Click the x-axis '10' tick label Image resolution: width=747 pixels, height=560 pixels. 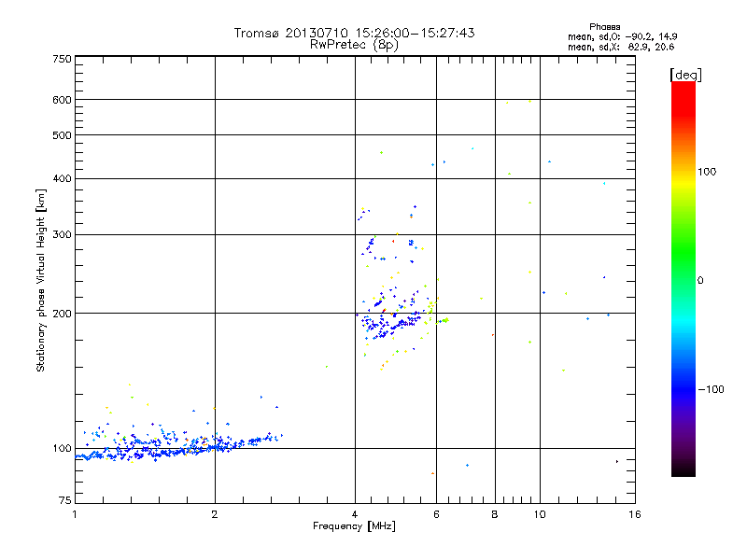(x=540, y=515)
